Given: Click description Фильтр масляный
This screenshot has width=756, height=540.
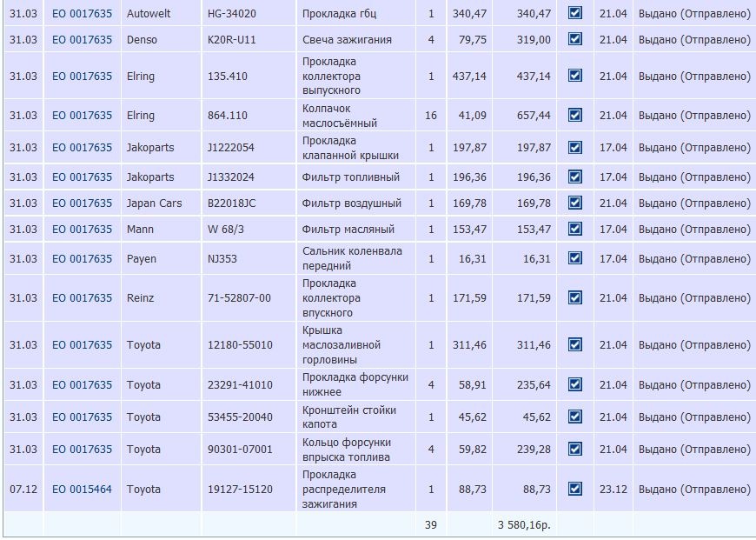Looking at the screenshot, I should point(348,230).
